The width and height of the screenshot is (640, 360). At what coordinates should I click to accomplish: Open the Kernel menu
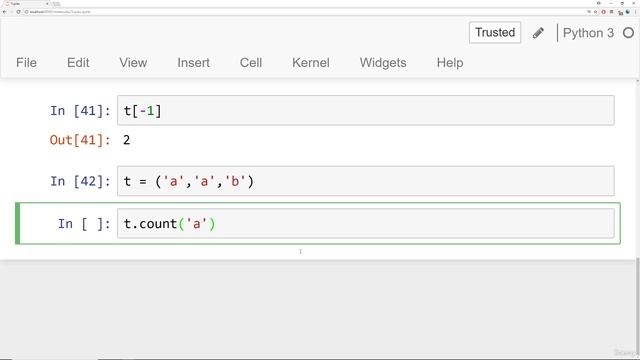click(x=311, y=63)
